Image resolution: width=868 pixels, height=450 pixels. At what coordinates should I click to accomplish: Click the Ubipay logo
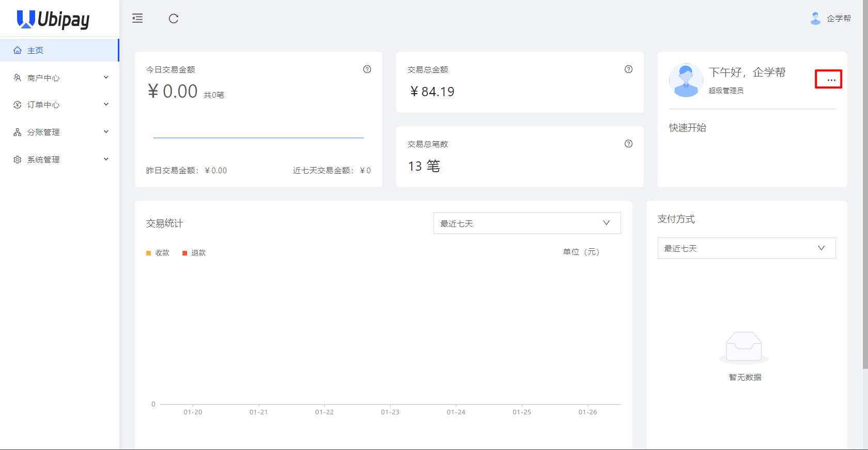[53, 19]
